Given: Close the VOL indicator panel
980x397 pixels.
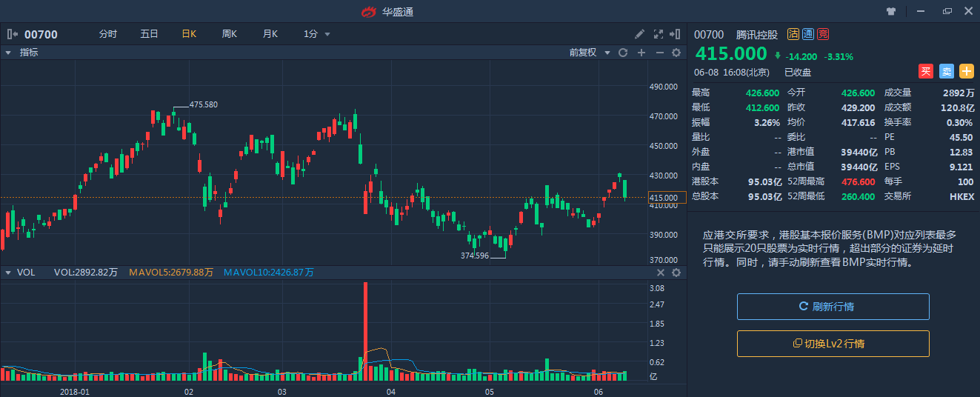Looking at the screenshot, I should tap(661, 273).
